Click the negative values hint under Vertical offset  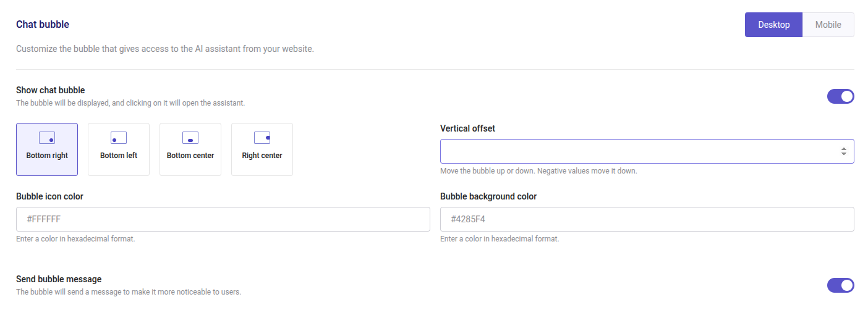[x=538, y=171]
